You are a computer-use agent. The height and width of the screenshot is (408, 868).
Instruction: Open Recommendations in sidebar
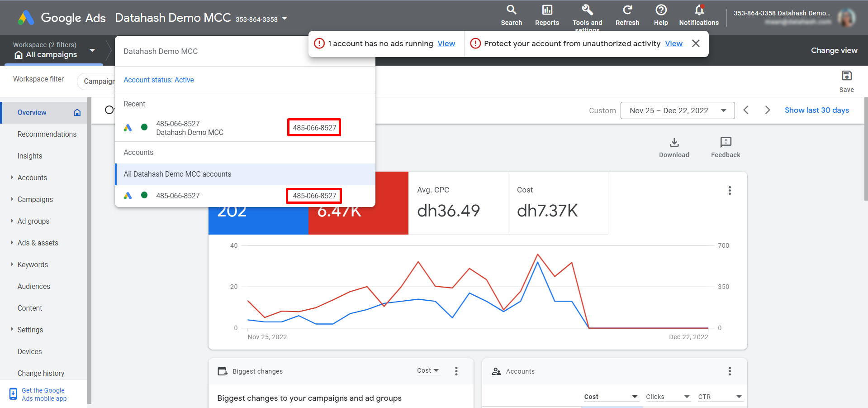(47, 134)
